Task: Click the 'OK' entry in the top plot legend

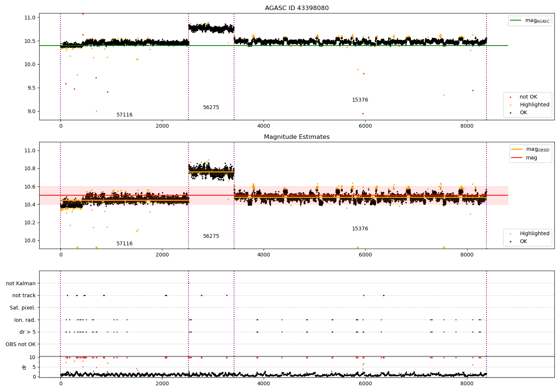Action: coord(523,113)
